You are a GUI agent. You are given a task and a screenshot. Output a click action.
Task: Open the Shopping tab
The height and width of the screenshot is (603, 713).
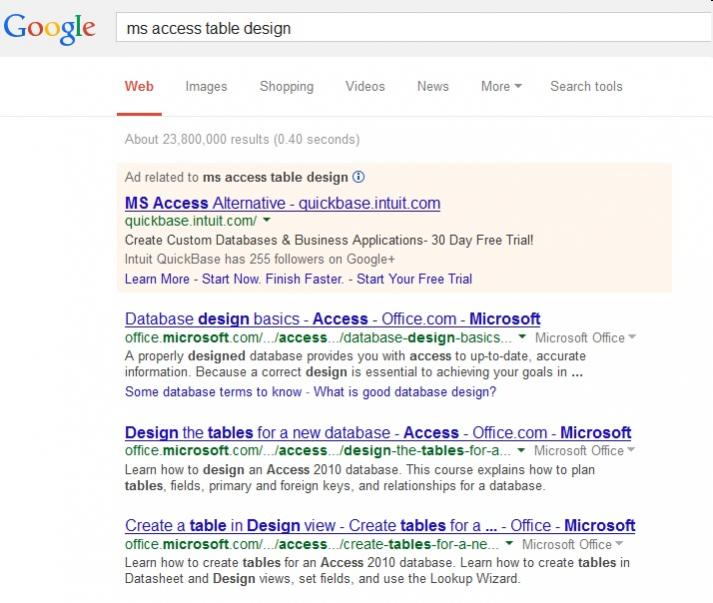[x=286, y=86]
